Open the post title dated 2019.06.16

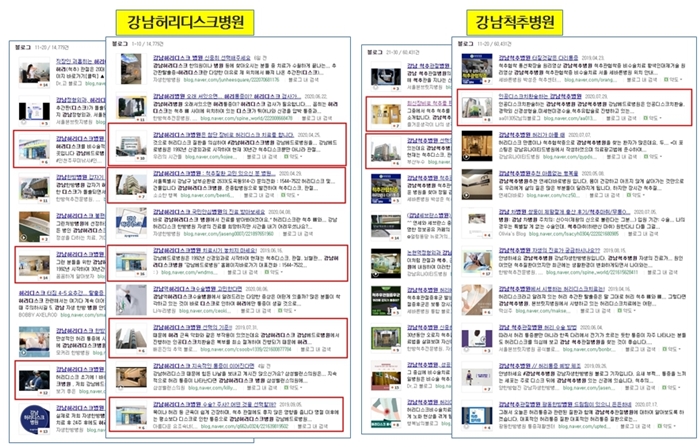click(x=205, y=251)
